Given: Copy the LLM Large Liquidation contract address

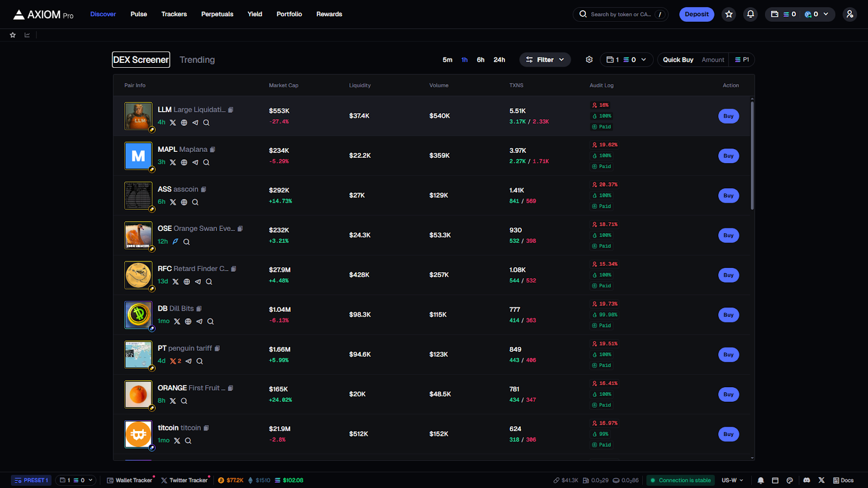Looking at the screenshot, I should pyautogui.click(x=231, y=110).
